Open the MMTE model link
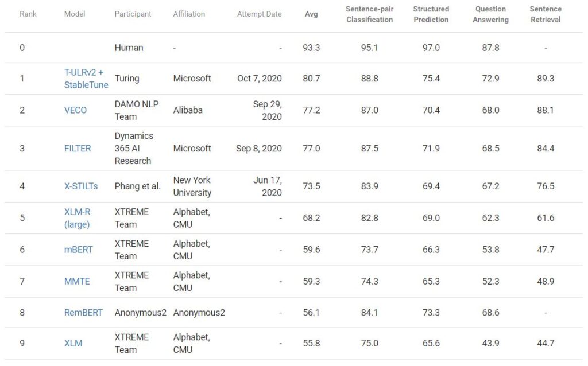Image resolution: width=588 pixels, height=366 pixels. [77, 281]
